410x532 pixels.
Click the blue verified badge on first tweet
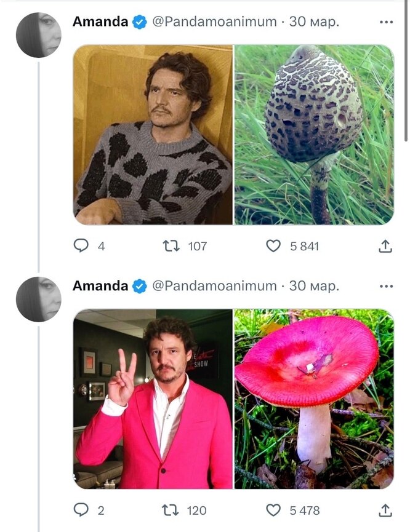140,22
